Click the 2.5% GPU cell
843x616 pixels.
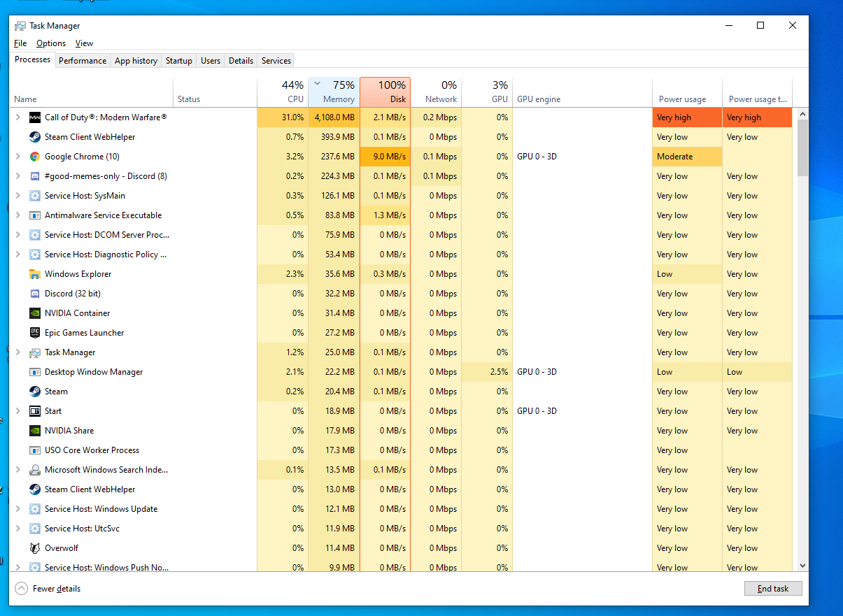click(487, 372)
